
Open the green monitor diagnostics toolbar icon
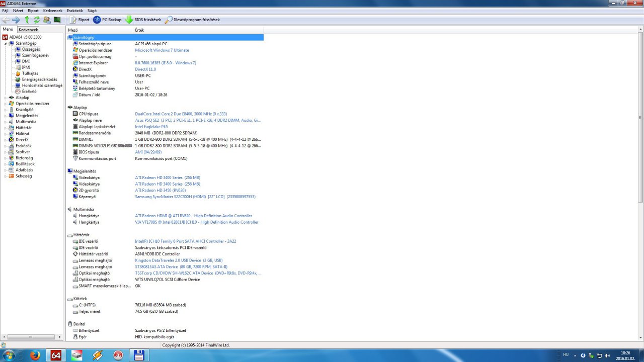(57, 20)
